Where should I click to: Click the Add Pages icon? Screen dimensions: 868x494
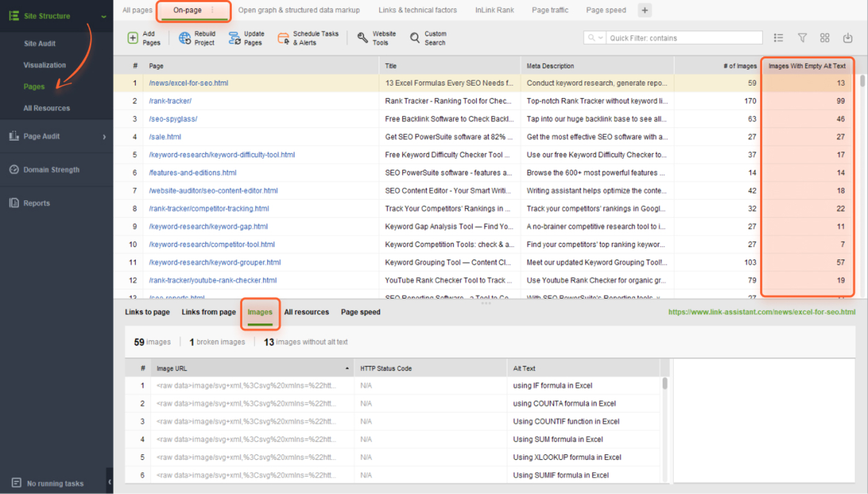pyautogui.click(x=133, y=38)
